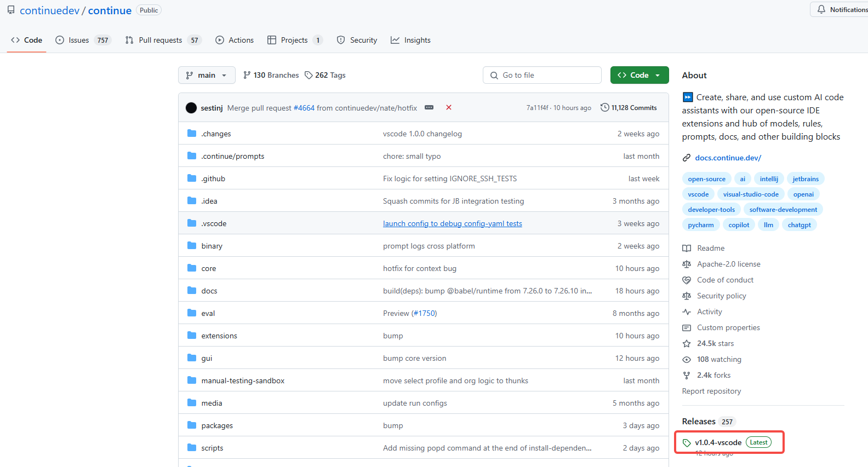868x467 pixels.
Task: Open the eval folder
Action: tap(208, 313)
